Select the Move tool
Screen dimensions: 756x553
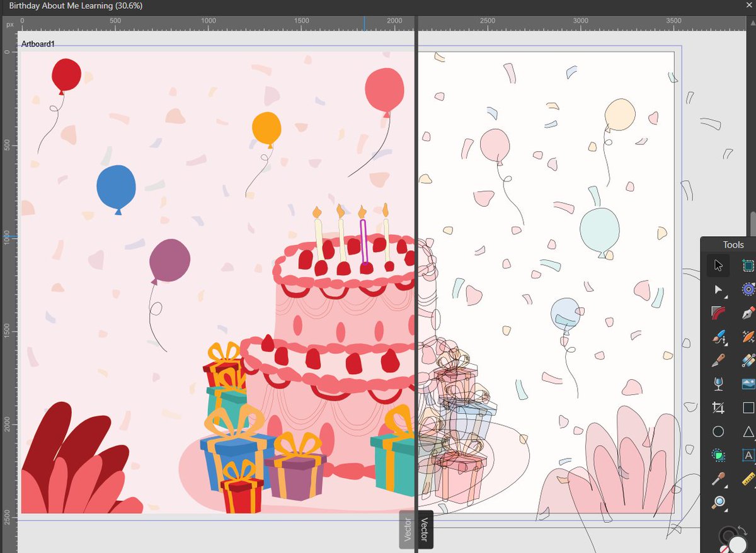click(x=717, y=265)
